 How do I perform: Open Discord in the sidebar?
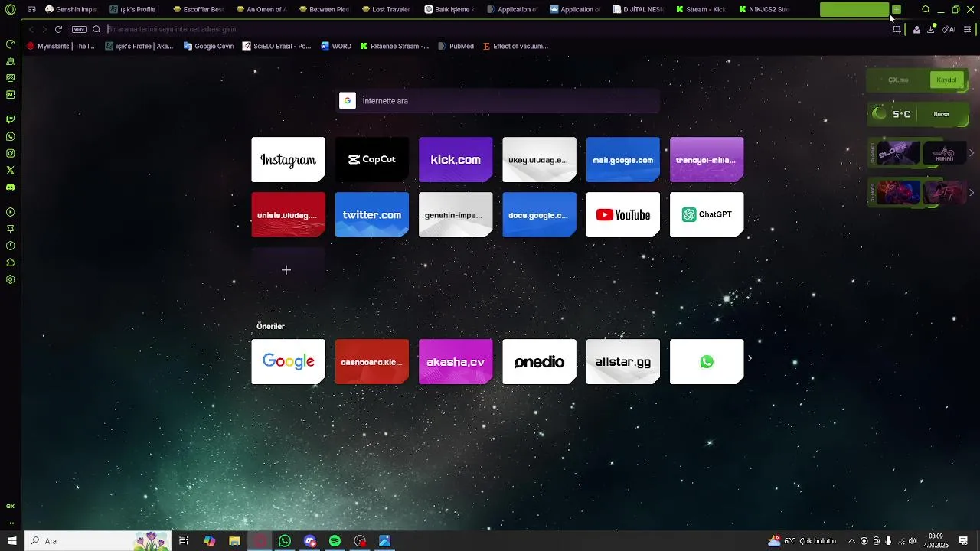(11, 187)
